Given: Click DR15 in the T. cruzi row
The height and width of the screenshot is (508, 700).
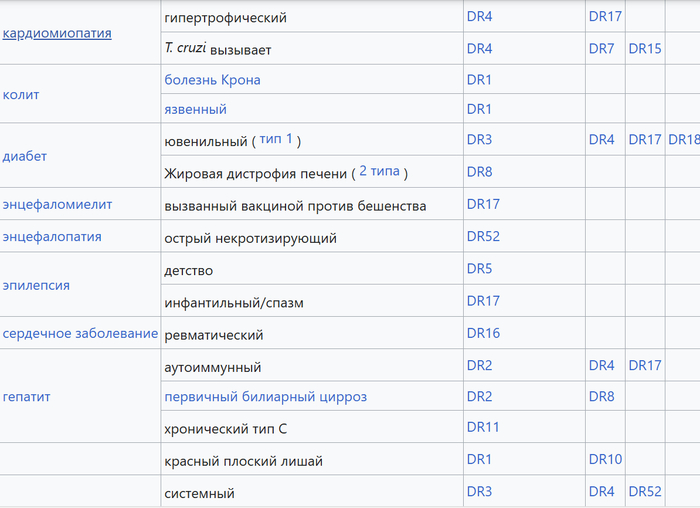Looking at the screenshot, I should pyautogui.click(x=644, y=48).
